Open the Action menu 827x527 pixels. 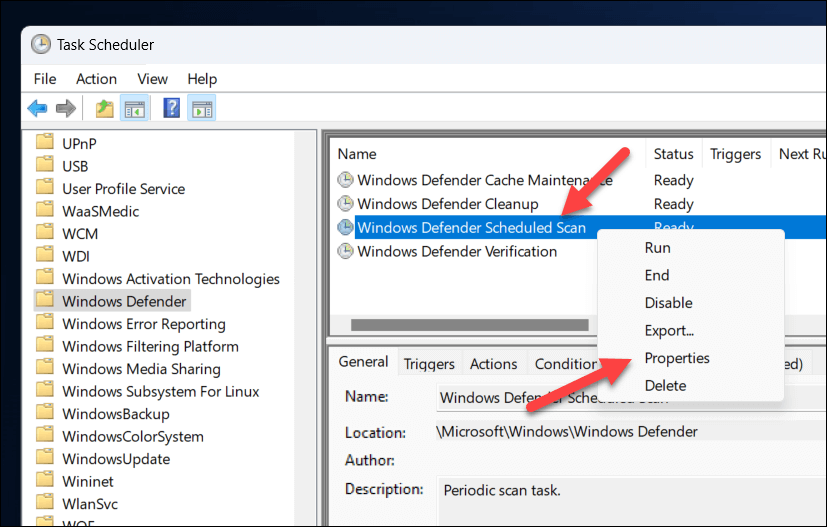tap(96, 79)
